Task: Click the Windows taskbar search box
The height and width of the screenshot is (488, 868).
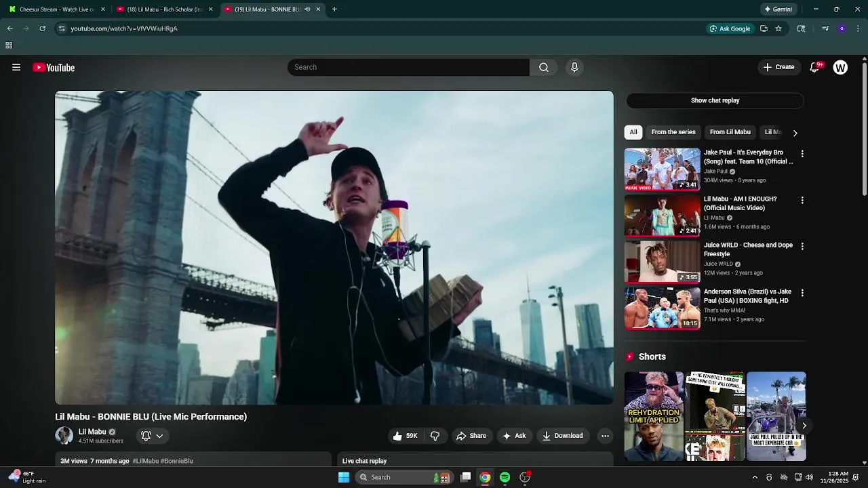Action: tap(404, 477)
